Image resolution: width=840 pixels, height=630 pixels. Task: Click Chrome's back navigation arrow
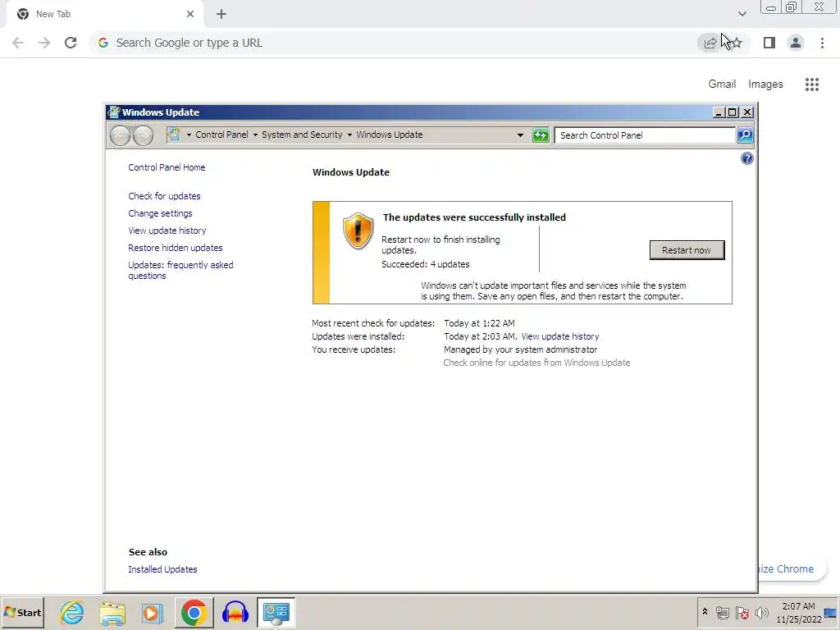(18, 43)
